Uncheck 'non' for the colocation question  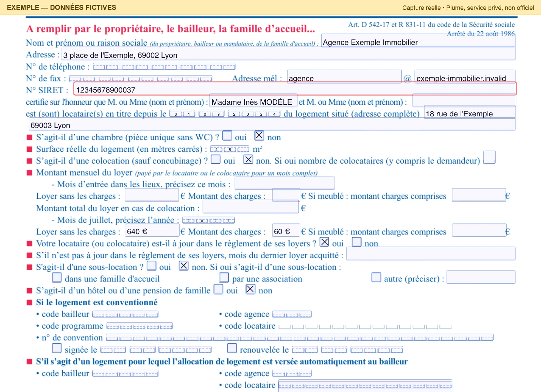[248, 159]
